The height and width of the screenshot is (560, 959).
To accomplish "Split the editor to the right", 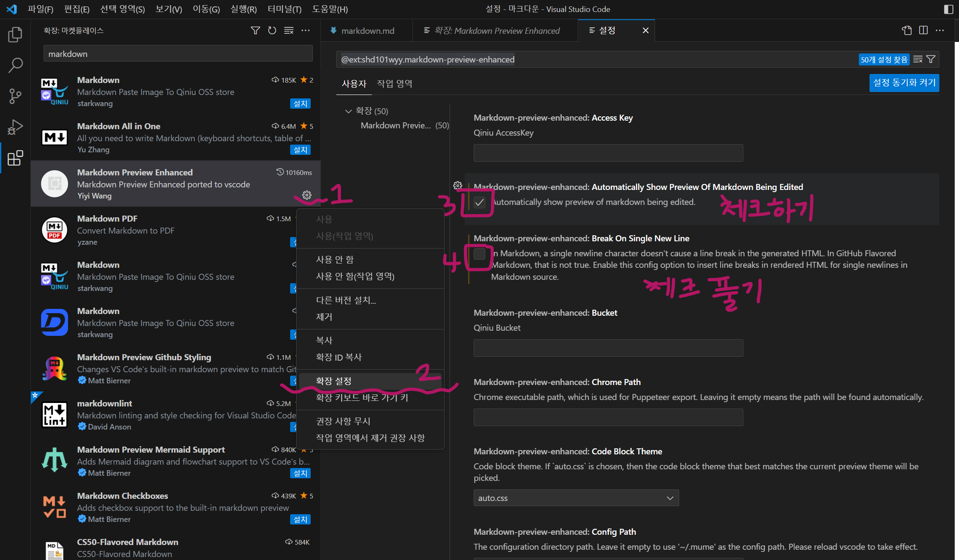I will [923, 30].
